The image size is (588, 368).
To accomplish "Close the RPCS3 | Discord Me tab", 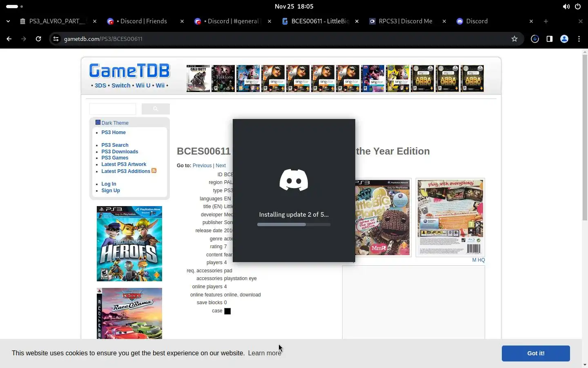I will (444, 21).
